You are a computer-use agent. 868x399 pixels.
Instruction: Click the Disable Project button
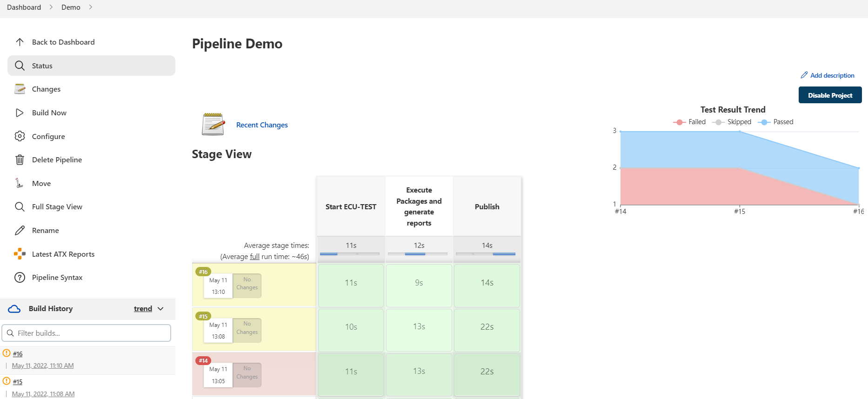tap(830, 95)
